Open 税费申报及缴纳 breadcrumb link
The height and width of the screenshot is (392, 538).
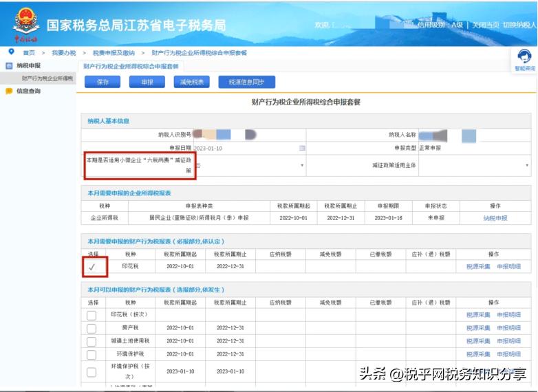point(114,53)
